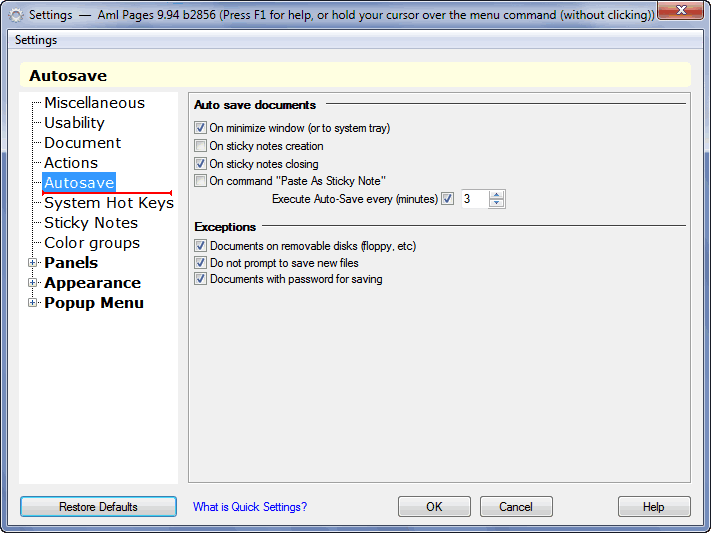This screenshot has height=533, width=711.
Task: Click the settings gear icon in title bar
Action: pos(16,15)
